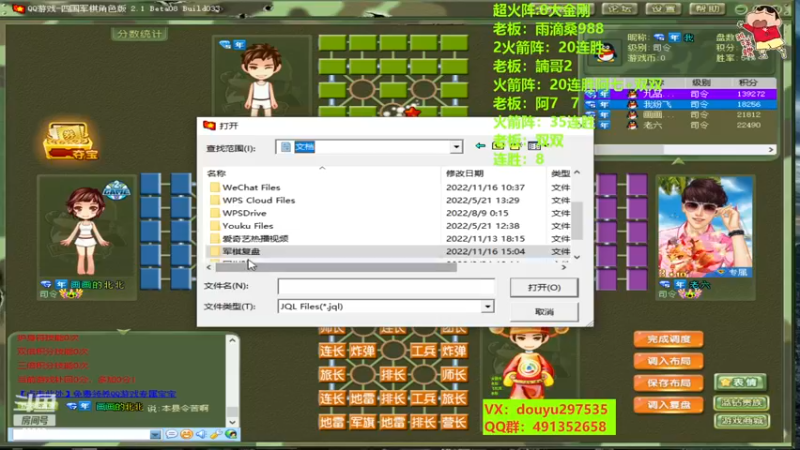
Task: Click the 调入布局 button
Action: pos(668,361)
